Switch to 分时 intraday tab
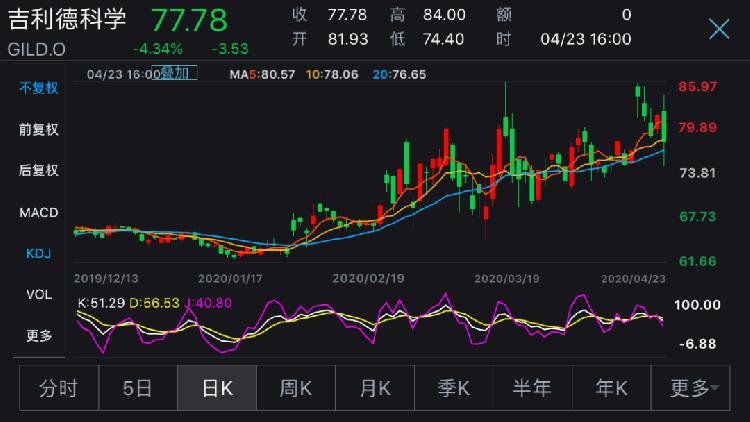The image size is (750, 422). pos(59,388)
